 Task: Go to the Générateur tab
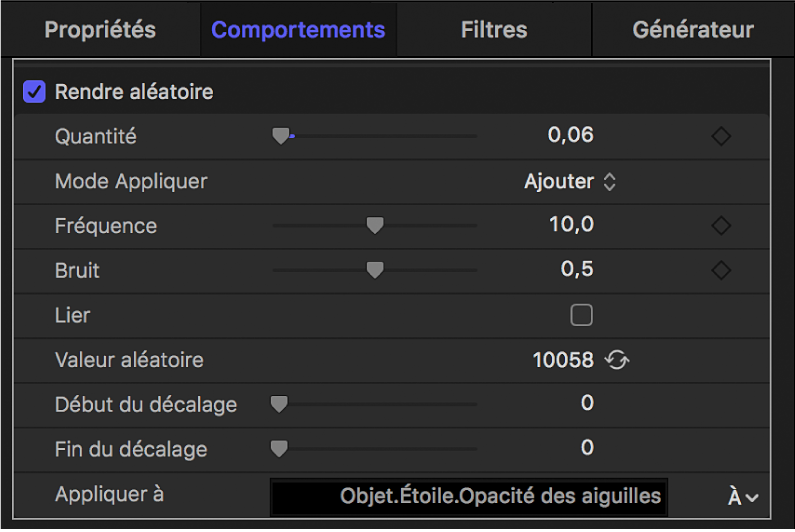click(x=693, y=30)
